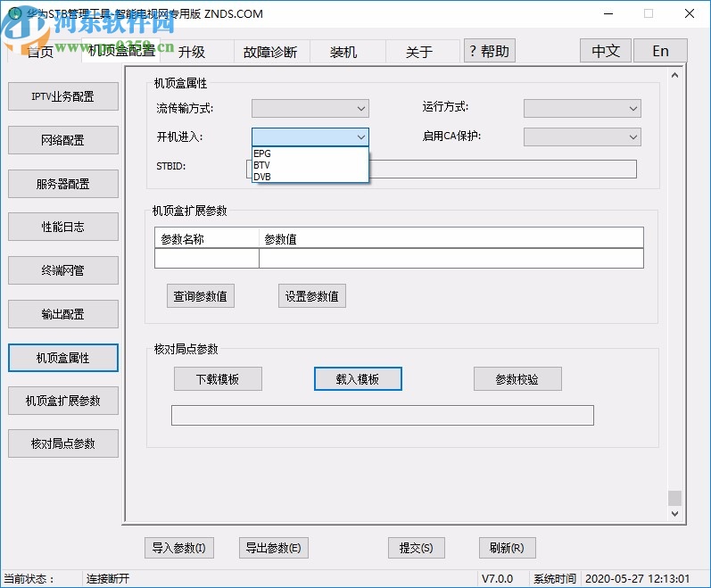Expand the 流传输方式 dropdown
Screen dimensions: 711x588
point(310,108)
